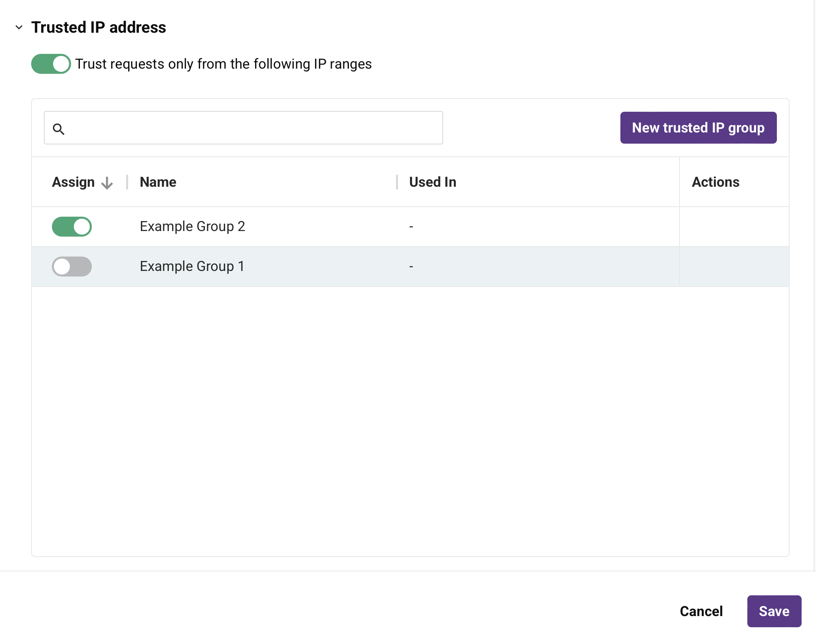
Task: Click the sort arrow beside Assign
Action: pyautogui.click(x=106, y=182)
